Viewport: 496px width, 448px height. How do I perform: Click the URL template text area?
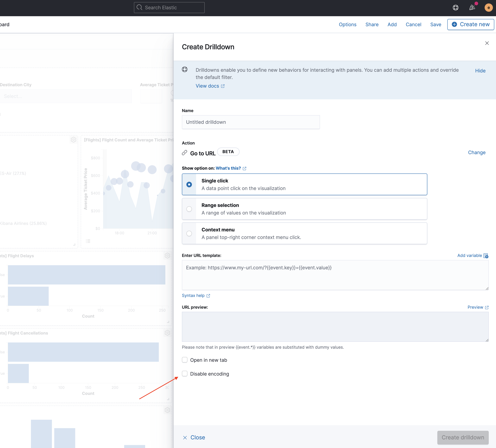335,275
